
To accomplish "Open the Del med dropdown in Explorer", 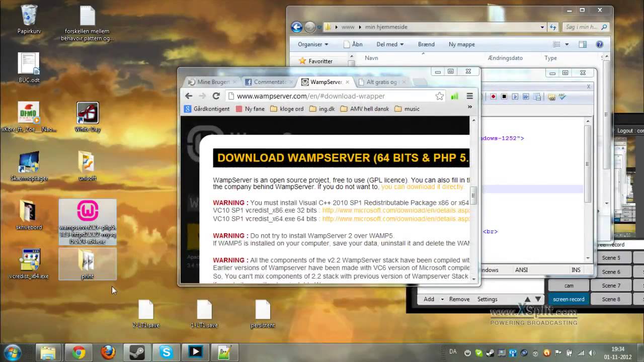I will point(390,44).
